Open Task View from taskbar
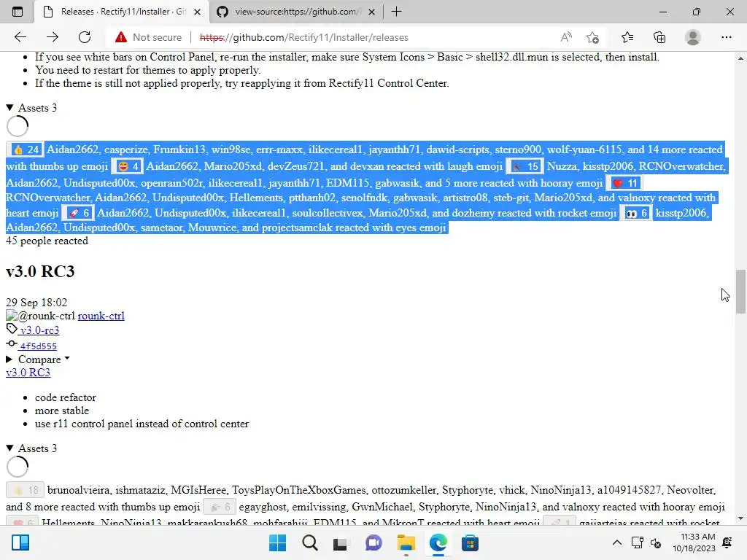Screen dimensions: 747x560 tap(340, 542)
